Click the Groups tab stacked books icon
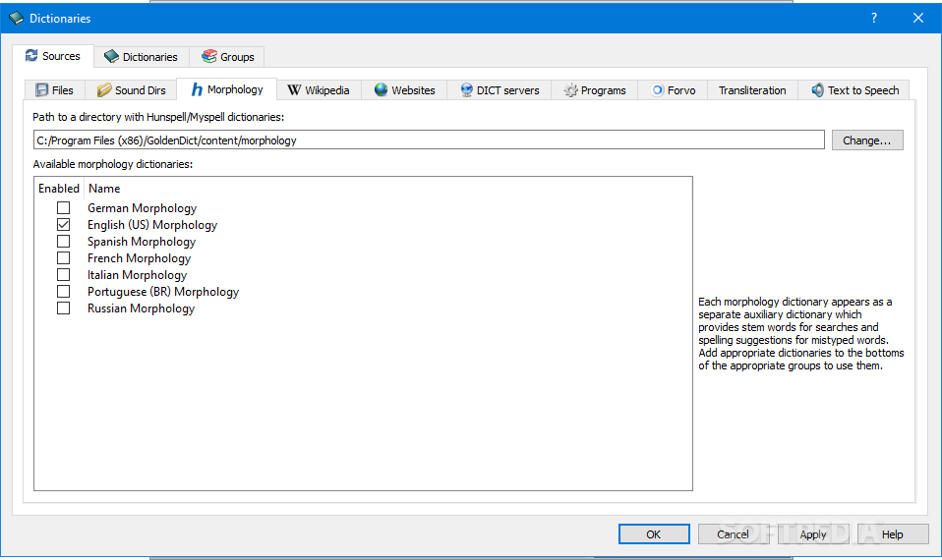Screen dimensions: 942x560 (209, 56)
